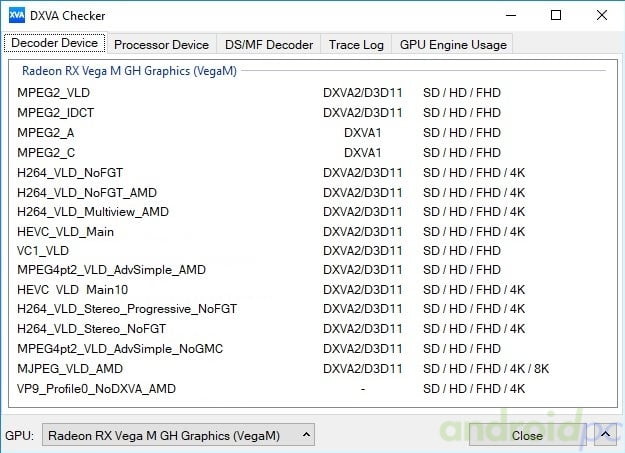
Task: Select the Decoder Device tab
Action: tap(54, 43)
